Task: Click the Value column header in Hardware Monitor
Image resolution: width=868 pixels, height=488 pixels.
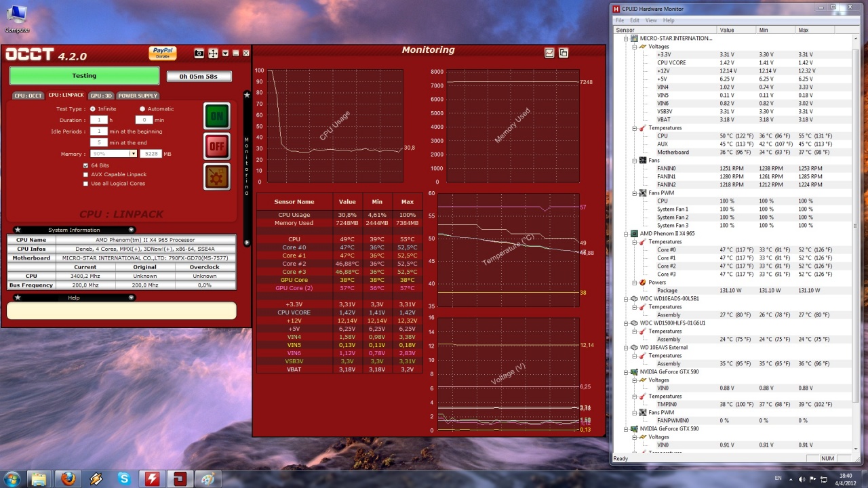Action: coord(736,30)
